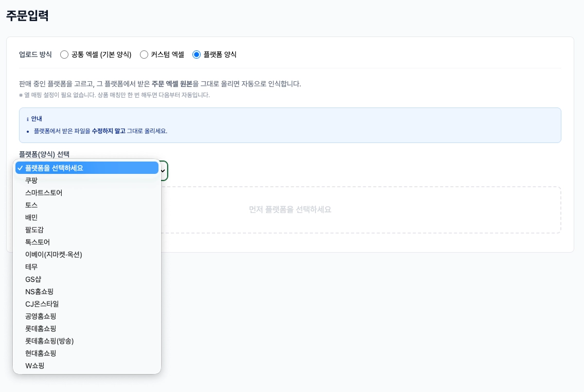584x392 pixels.
Task: Choose 테무 in the platform dropdown
Action: point(87,267)
